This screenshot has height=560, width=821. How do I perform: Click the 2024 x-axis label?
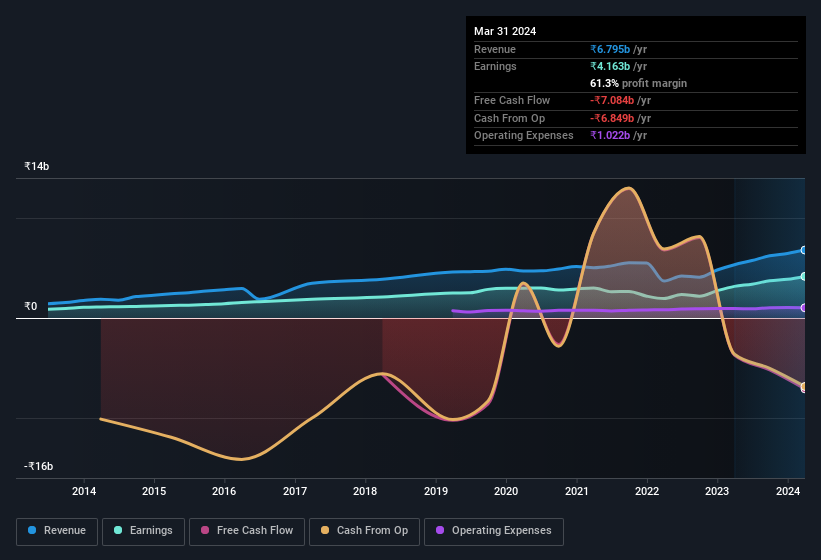[x=788, y=491]
